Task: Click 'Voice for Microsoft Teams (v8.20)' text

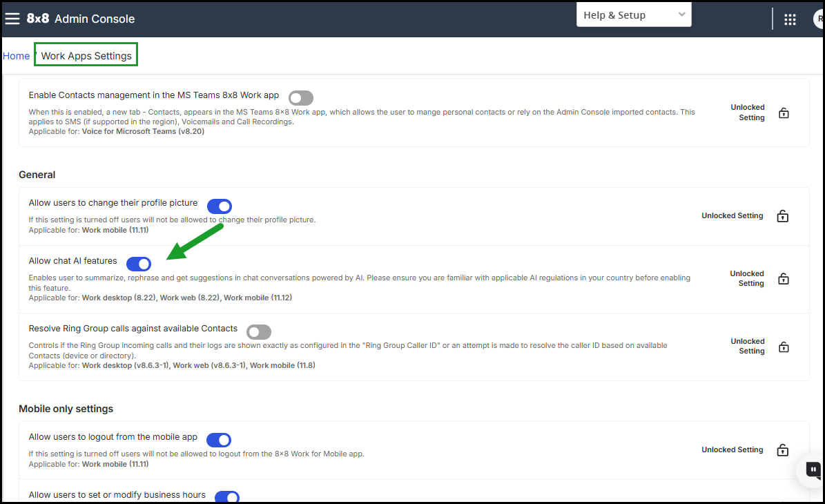Action: [143, 132]
